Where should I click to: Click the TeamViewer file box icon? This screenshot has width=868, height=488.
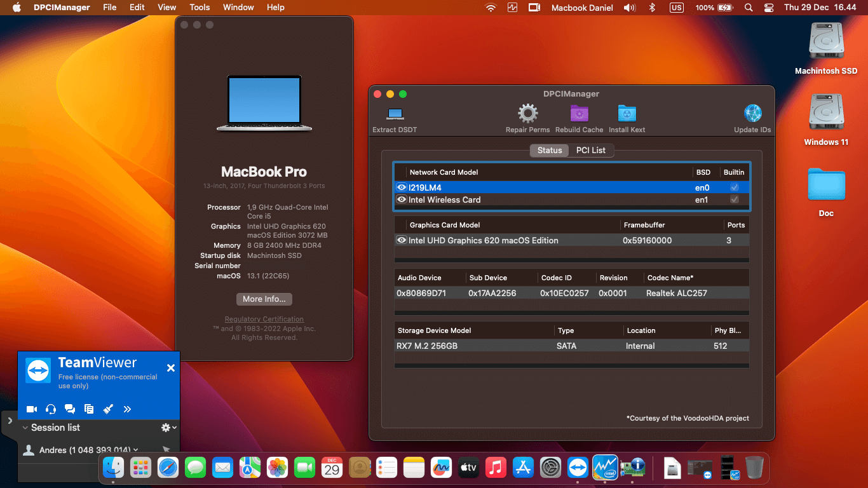click(x=89, y=409)
